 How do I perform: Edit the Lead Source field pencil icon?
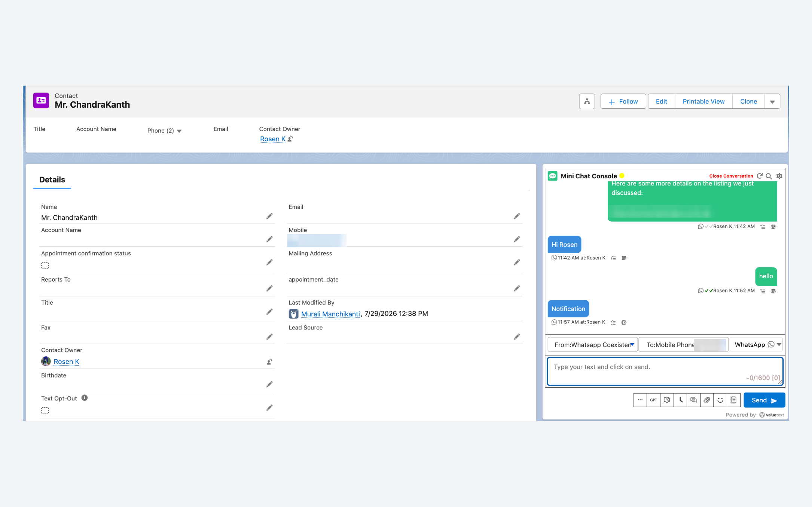point(517,337)
